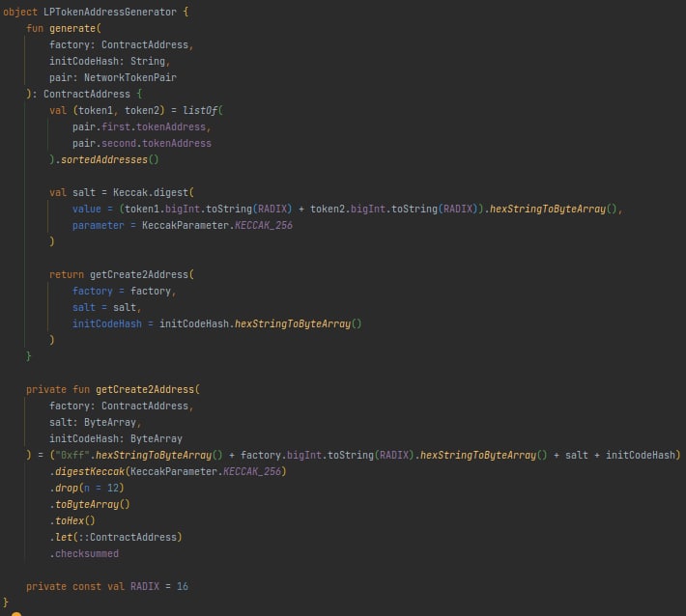Click the '.checksummed' property

click(84, 554)
